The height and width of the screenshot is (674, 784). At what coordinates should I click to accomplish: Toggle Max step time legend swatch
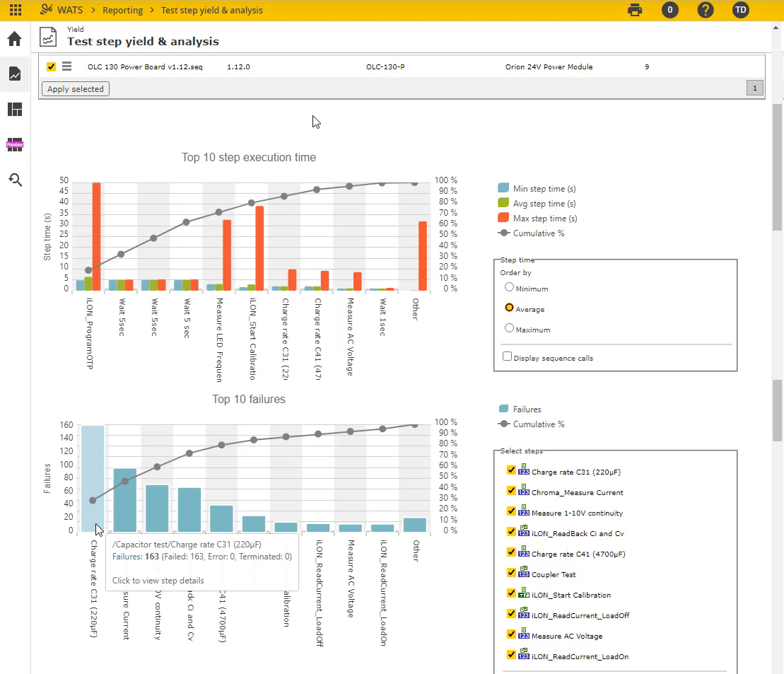(503, 218)
